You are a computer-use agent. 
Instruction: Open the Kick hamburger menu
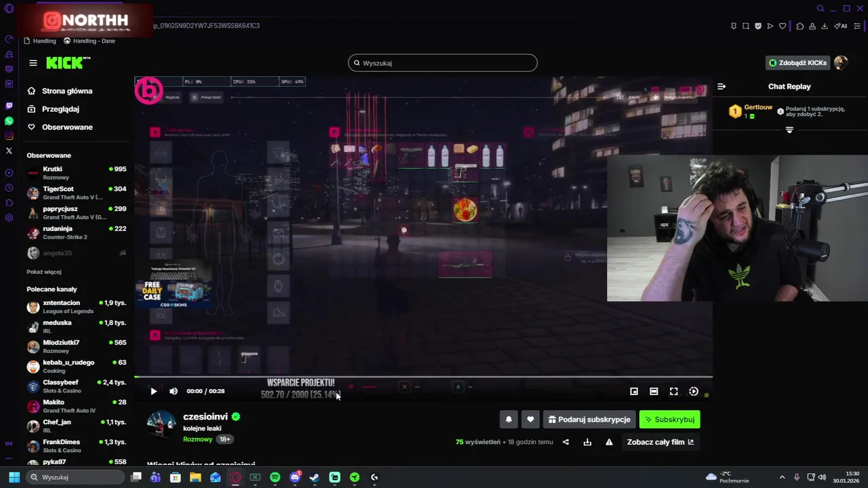point(33,63)
